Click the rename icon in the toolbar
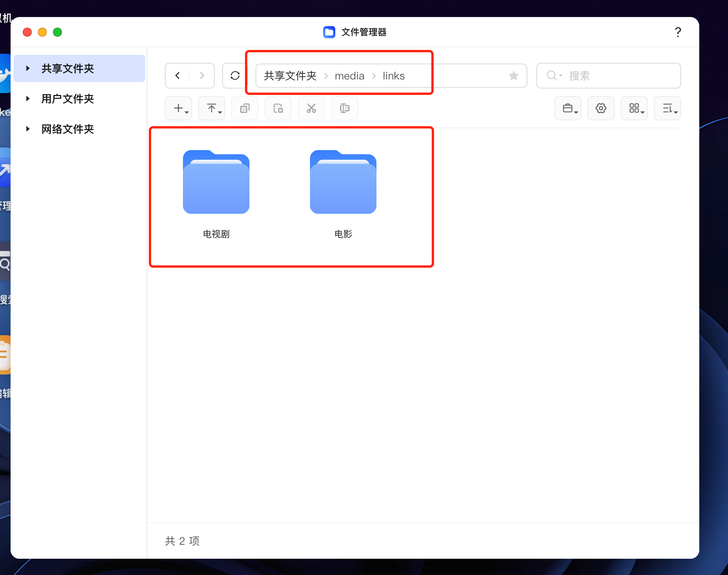 tap(344, 109)
